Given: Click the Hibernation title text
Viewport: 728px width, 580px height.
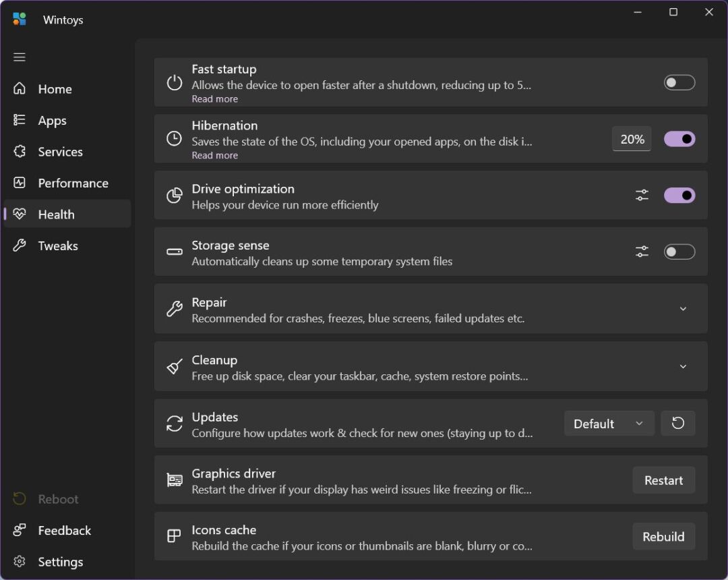Looking at the screenshot, I should [224, 125].
